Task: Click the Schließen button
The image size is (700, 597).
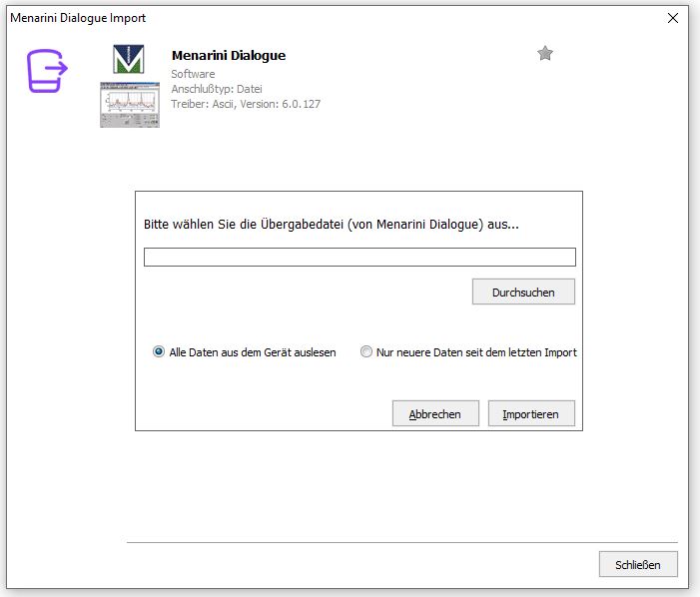Action: [638, 564]
